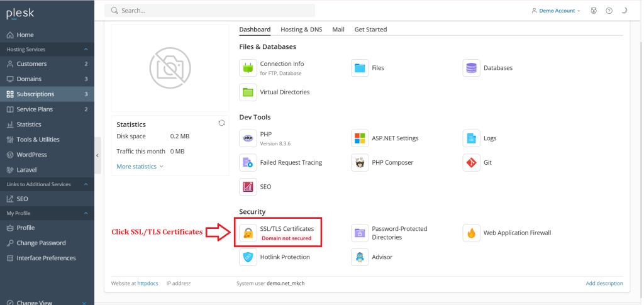Switch to Hosting & DNS tab
644x305 pixels.
(x=301, y=30)
